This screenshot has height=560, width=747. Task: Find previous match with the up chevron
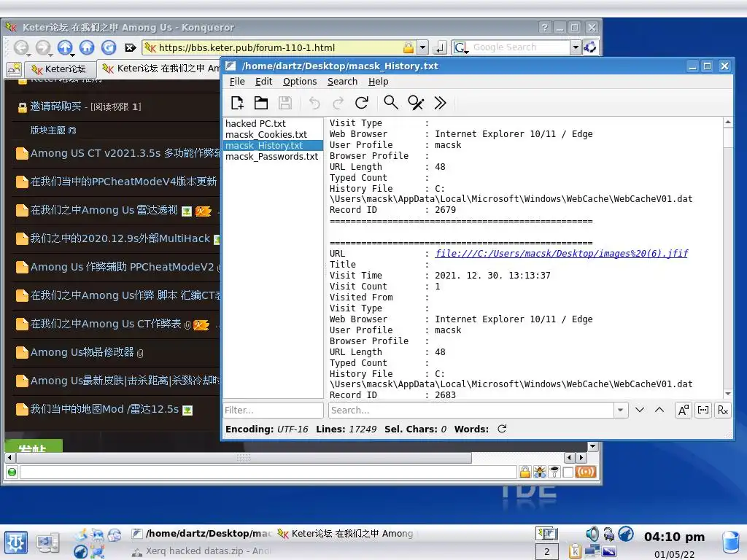[659, 410]
